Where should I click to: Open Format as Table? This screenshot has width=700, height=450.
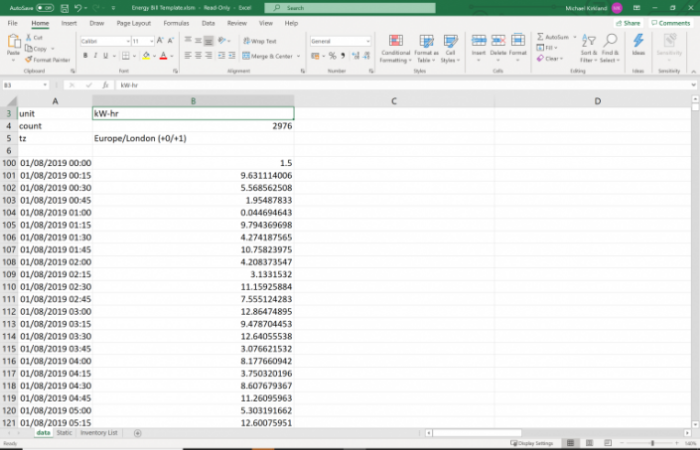[x=426, y=49]
